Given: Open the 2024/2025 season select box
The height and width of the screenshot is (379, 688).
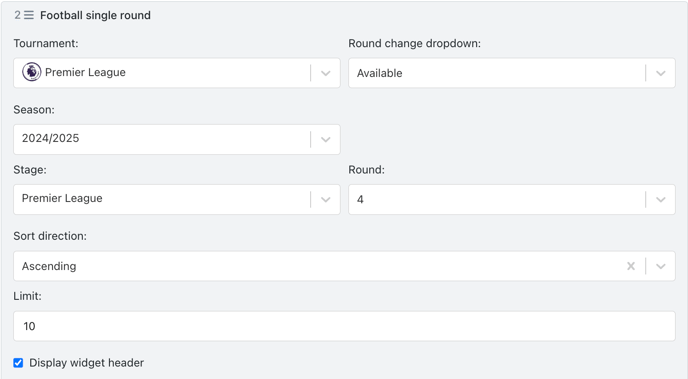Looking at the screenshot, I should [x=177, y=139].
